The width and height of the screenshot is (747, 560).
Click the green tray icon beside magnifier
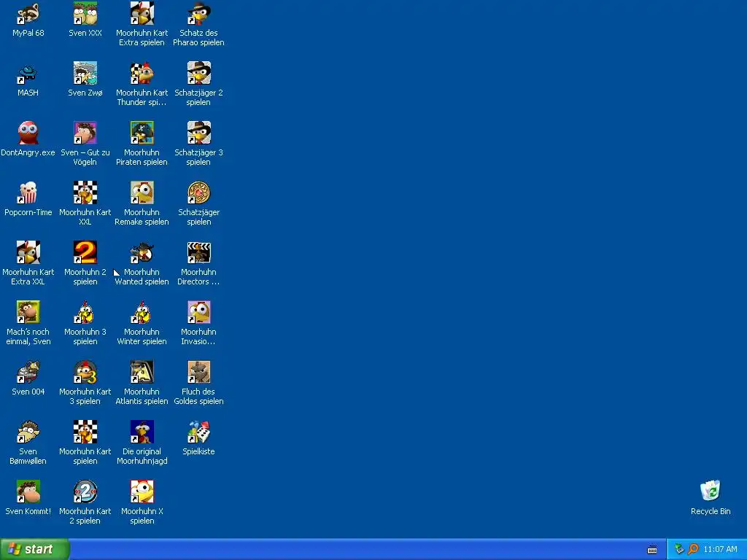(x=679, y=549)
